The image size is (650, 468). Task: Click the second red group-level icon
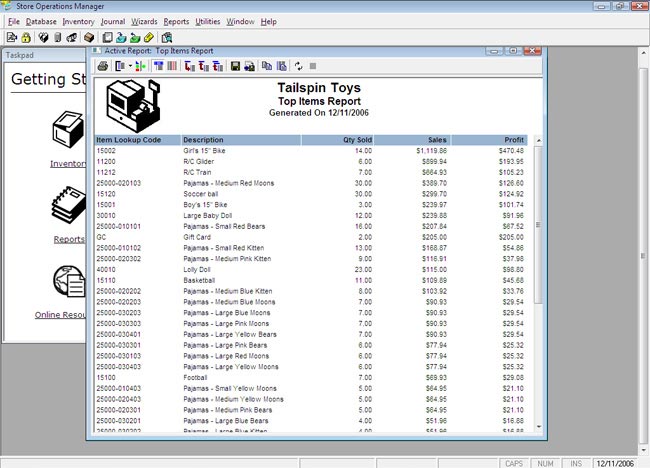point(204,66)
